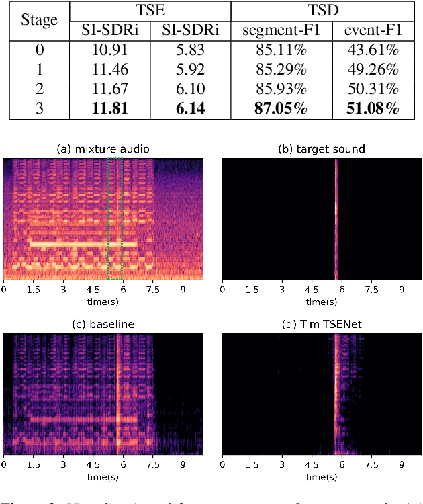Select the TSD table header
Image resolution: width=423 pixels, height=504 pixels.
322,12
